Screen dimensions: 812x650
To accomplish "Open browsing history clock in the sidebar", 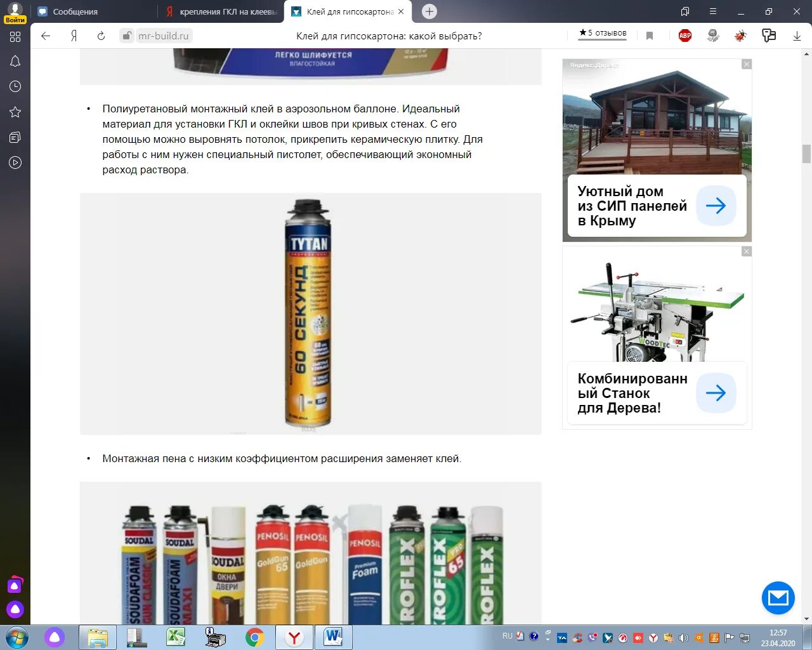I will coord(15,86).
